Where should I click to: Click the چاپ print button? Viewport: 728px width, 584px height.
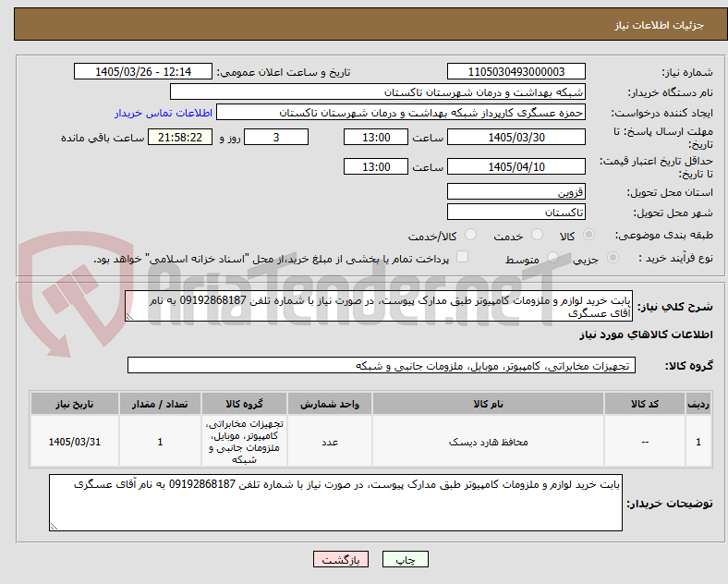(x=406, y=559)
